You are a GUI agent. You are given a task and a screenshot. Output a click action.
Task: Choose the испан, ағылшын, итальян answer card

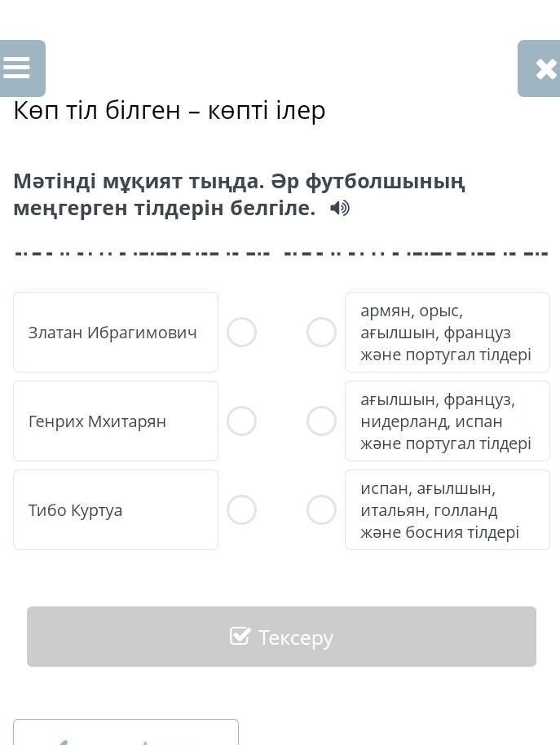[x=447, y=510]
